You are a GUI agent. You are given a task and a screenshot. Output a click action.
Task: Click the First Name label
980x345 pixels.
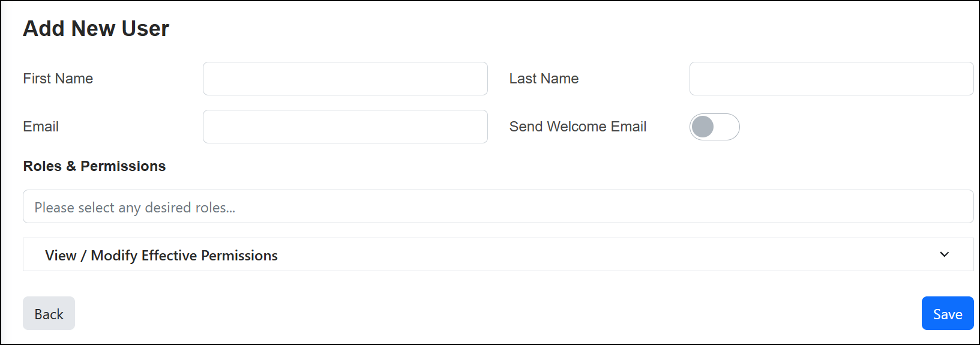point(58,79)
